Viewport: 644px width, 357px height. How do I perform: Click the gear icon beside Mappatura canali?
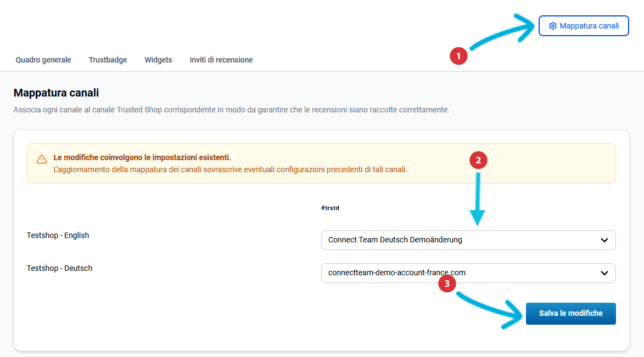pos(553,26)
